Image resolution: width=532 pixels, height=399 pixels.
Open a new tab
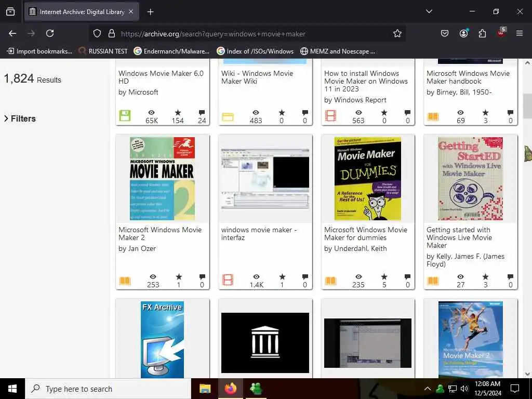point(150,12)
